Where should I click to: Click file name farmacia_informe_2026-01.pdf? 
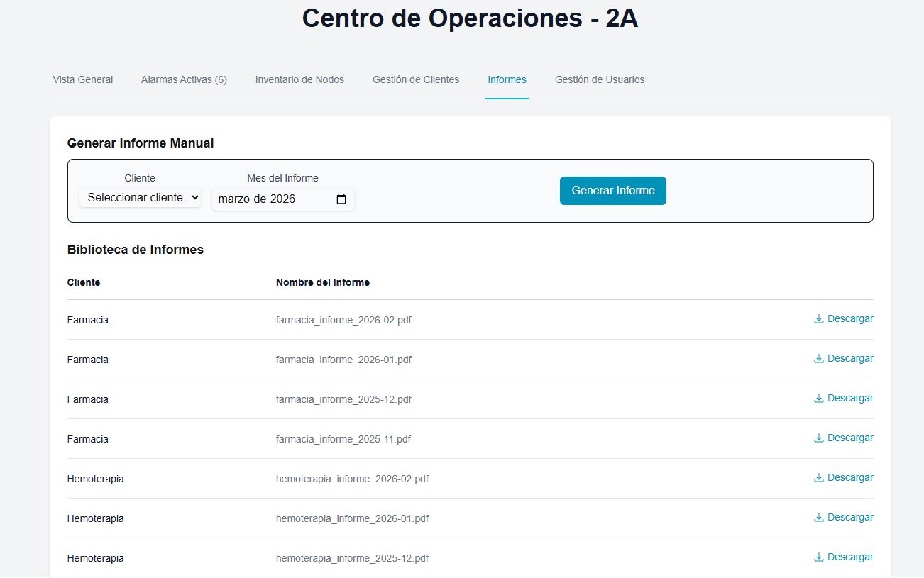tap(343, 360)
